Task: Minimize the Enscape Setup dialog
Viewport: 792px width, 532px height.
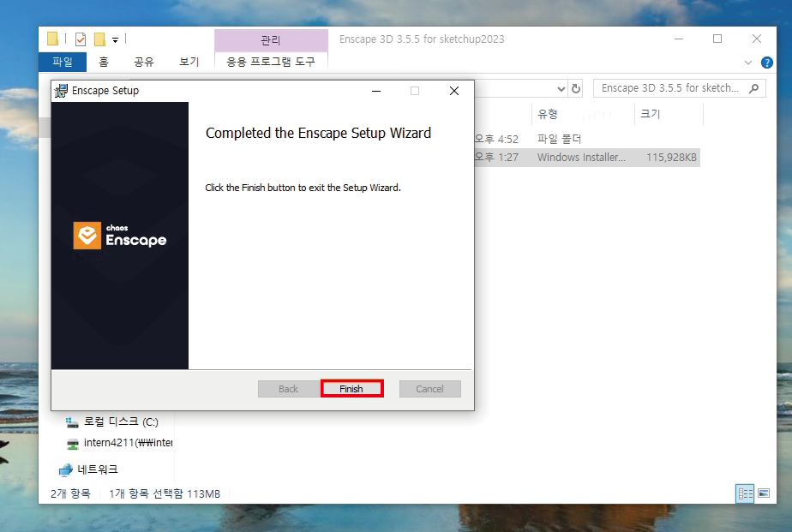Action: click(x=375, y=91)
